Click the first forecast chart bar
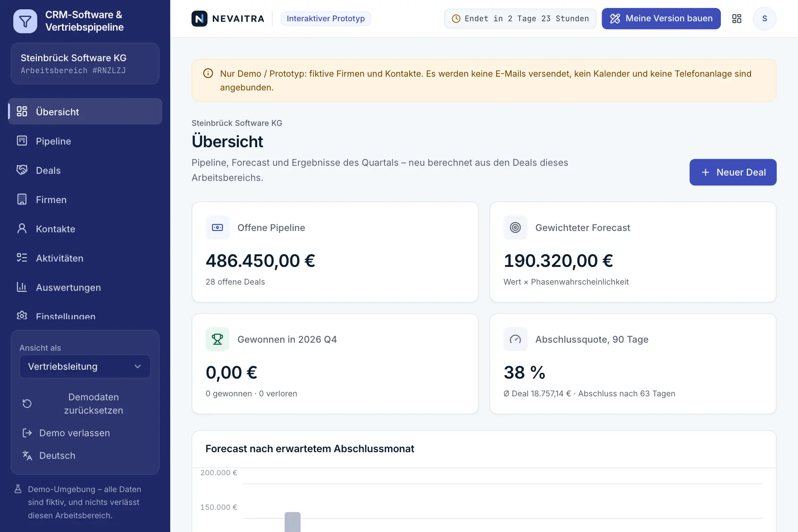The image size is (798, 532). pos(293,522)
